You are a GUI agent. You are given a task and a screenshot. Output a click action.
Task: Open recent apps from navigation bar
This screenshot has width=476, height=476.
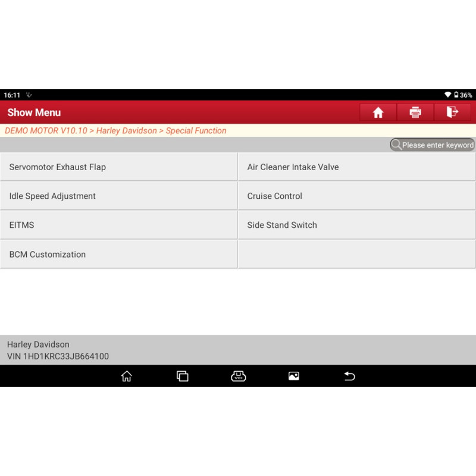pos(182,376)
